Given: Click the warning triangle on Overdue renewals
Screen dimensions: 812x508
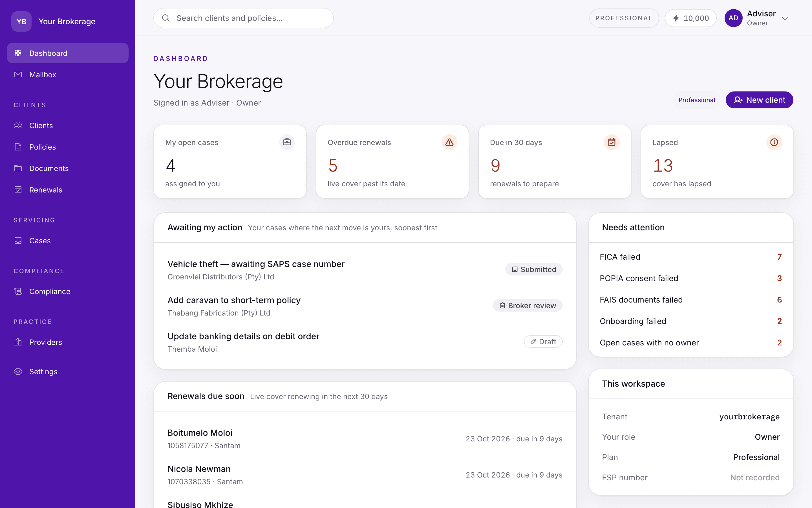Looking at the screenshot, I should click(449, 142).
